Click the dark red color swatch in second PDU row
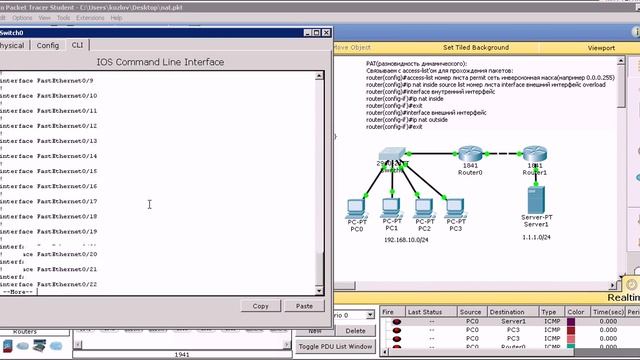Image resolution: width=640 pixels, height=360 pixels. 571,330
